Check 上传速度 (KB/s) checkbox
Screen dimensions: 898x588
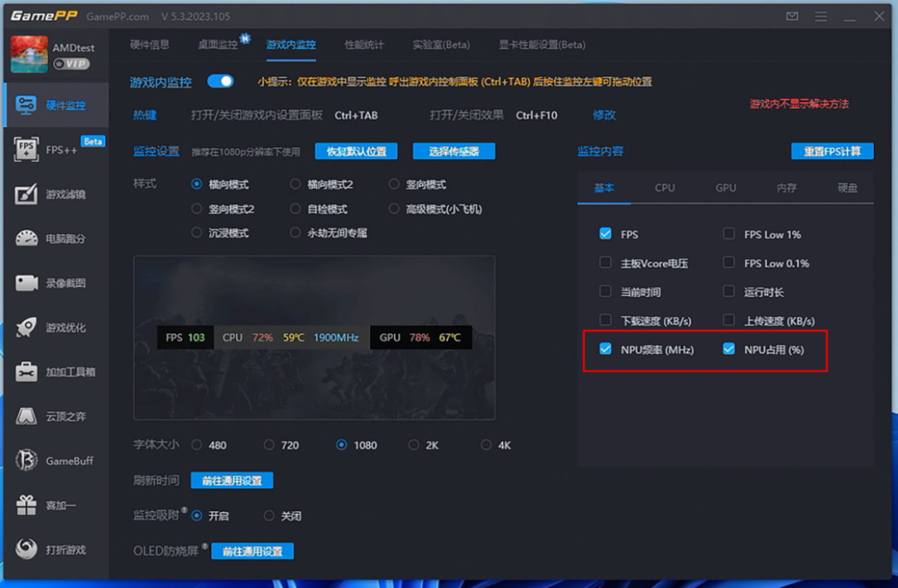pyautogui.click(x=728, y=320)
